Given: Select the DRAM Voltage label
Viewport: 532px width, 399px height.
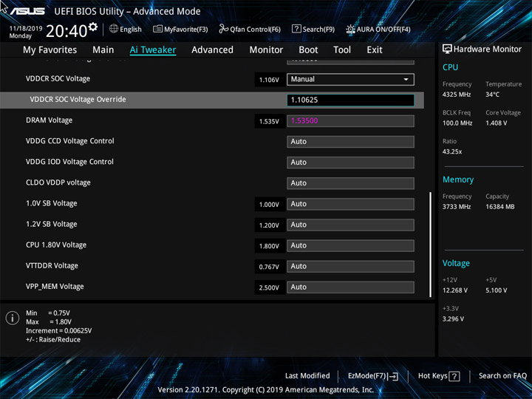Looking at the screenshot, I should [50, 120].
